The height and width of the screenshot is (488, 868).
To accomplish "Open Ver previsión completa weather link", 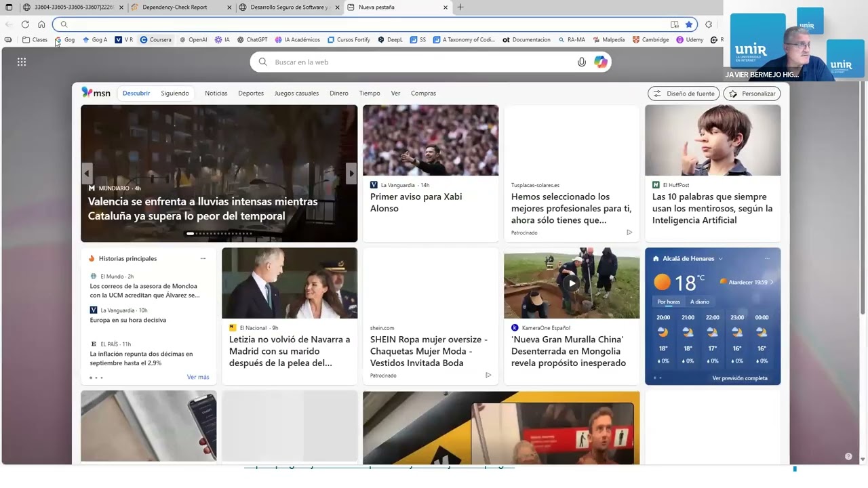I will click(740, 378).
